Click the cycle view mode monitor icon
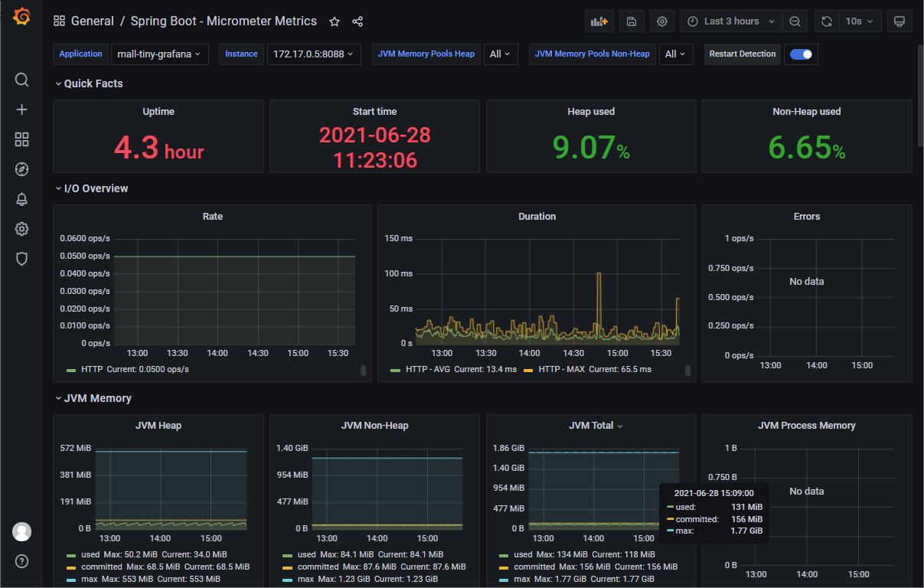The height and width of the screenshot is (588, 924). 900,21
